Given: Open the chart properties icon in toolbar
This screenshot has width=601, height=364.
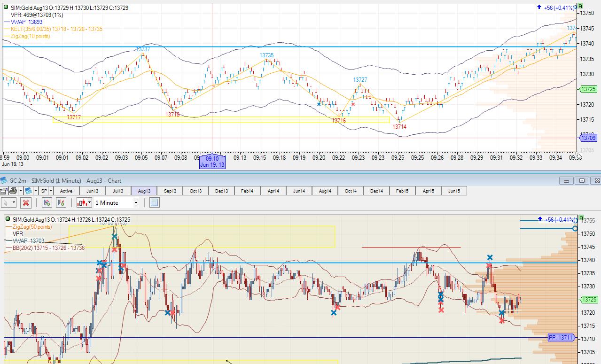Looking at the screenshot, I should tap(4, 191).
